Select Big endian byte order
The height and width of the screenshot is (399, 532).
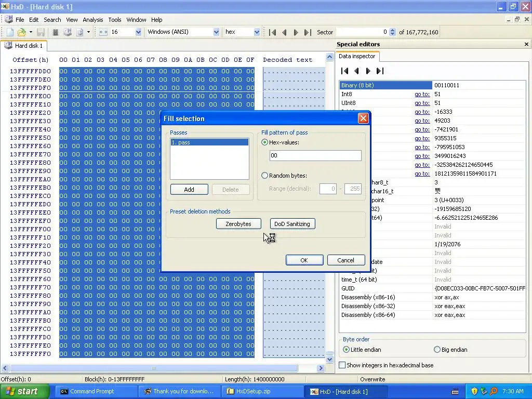pyautogui.click(x=437, y=350)
